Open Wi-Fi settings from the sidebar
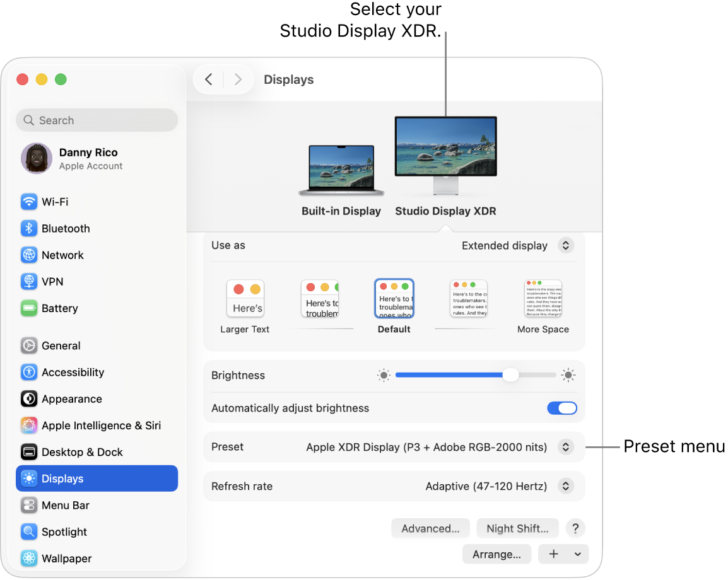 pos(54,202)
